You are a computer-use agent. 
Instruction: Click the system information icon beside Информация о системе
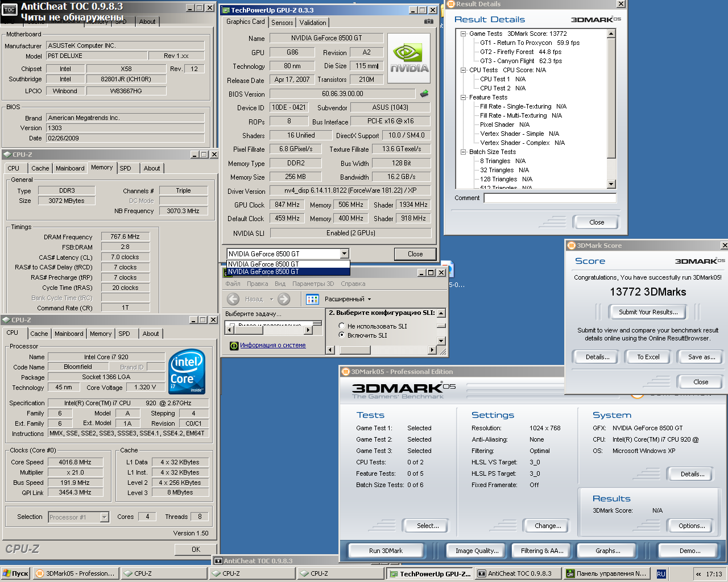click(x=234, y=346)
